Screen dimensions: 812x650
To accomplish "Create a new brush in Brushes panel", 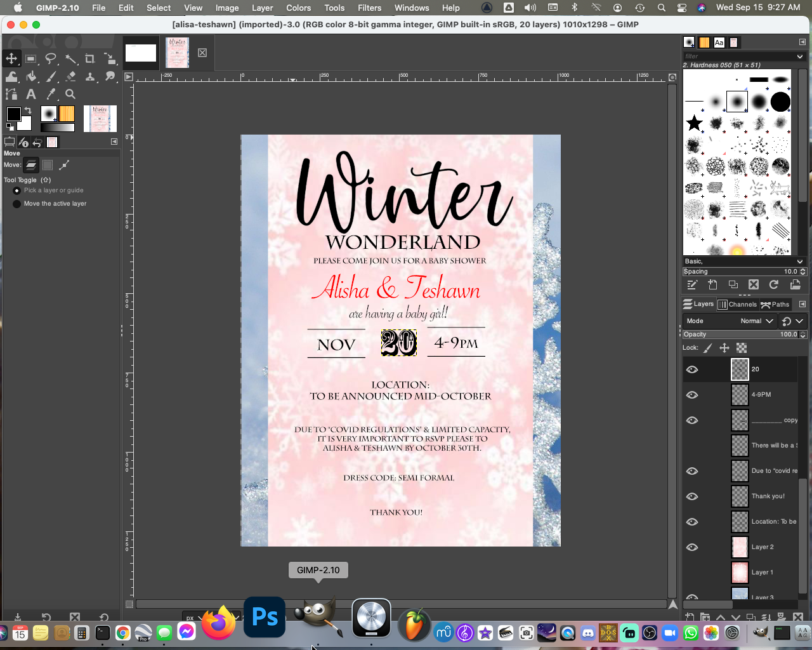I will [712, 284].
